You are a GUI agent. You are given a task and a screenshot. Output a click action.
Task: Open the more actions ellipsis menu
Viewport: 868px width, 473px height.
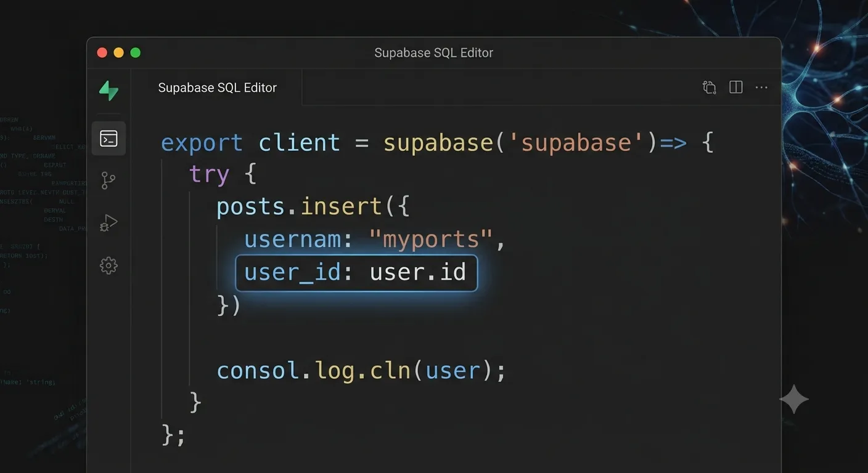(x=761, y=87)
